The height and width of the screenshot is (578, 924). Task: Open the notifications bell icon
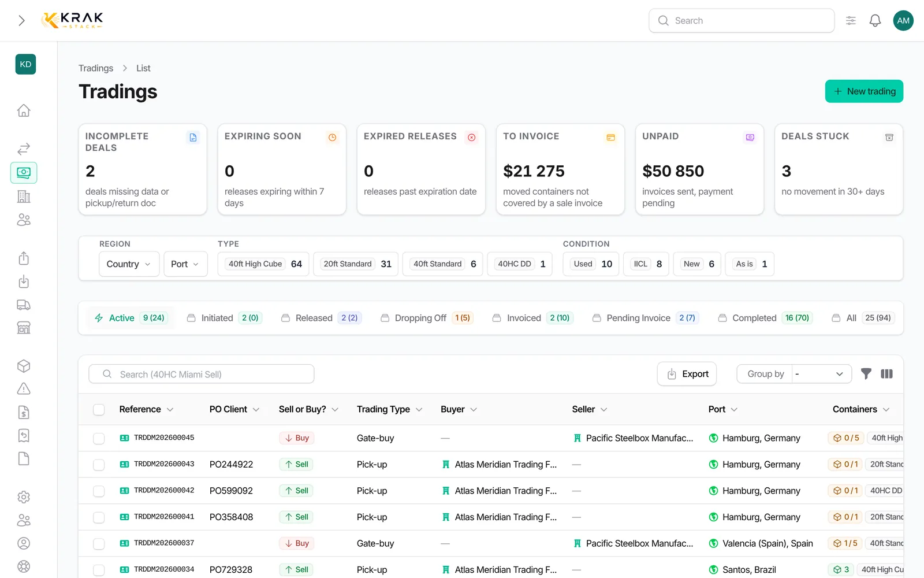tap(875, 21)
